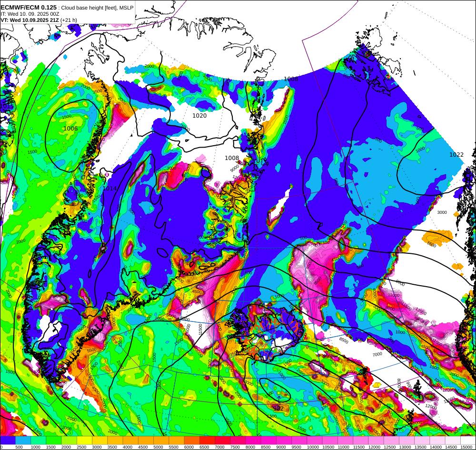The image size is (476, 450).
Task: Click the 13500 tick label in the legend
Action: [420, 447]
